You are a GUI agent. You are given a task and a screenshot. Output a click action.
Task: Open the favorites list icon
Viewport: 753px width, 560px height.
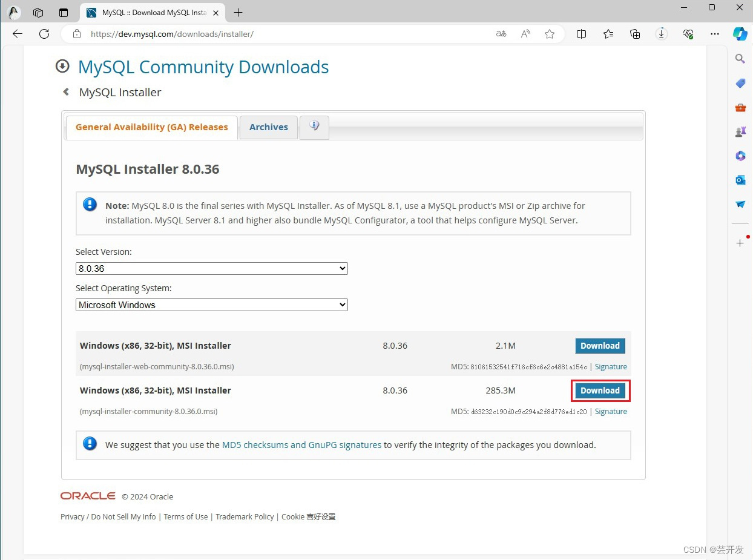[x=608, y=35]
